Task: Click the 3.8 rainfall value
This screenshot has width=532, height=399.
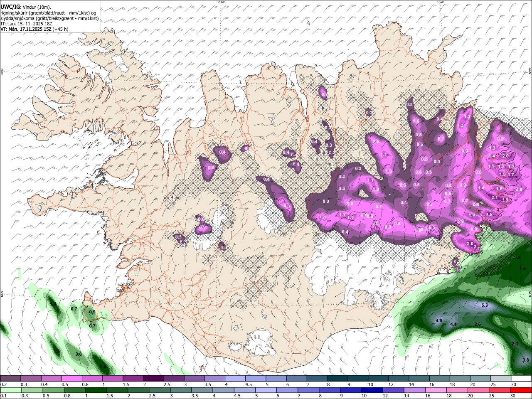Action: [526, 360]
